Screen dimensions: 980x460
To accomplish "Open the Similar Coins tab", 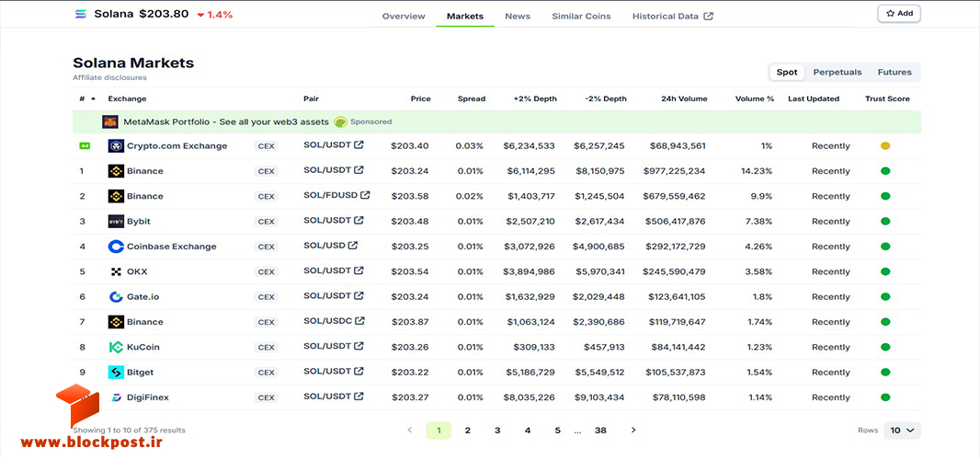I will click(x=581, y=17).
